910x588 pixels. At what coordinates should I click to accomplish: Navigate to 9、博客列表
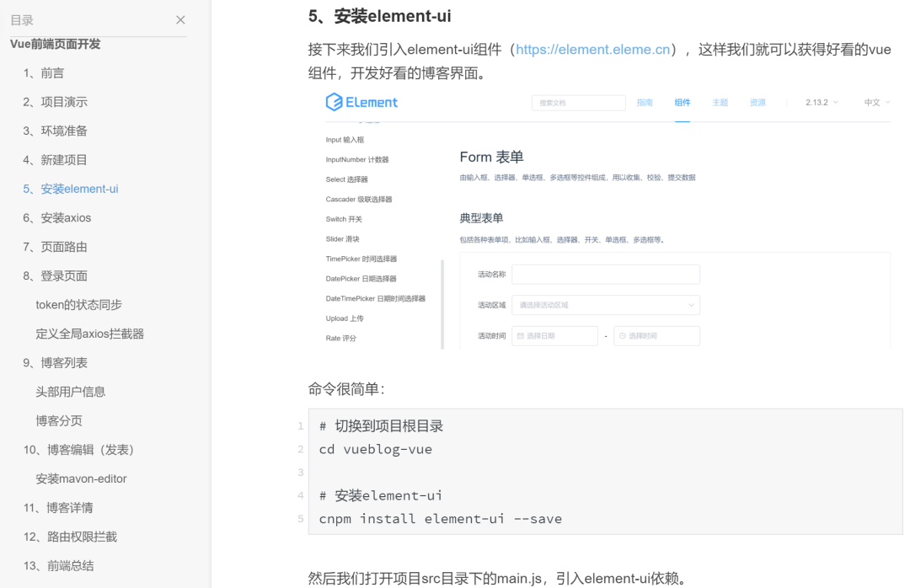(x=55, y=363)
